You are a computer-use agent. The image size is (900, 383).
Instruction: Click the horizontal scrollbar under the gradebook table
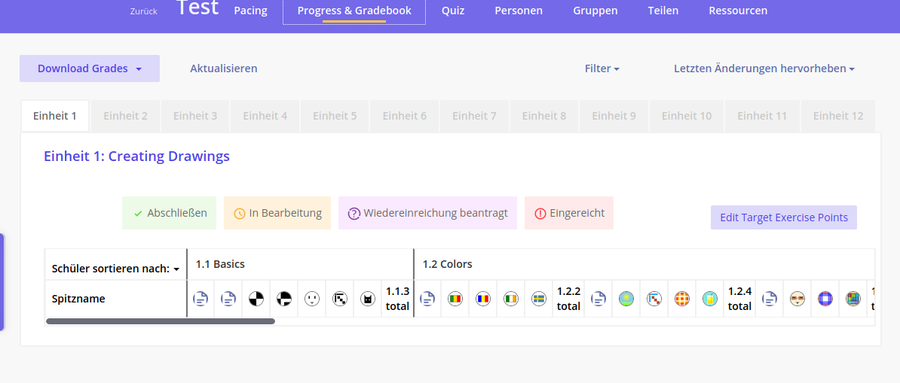click(x=160, y=322)
